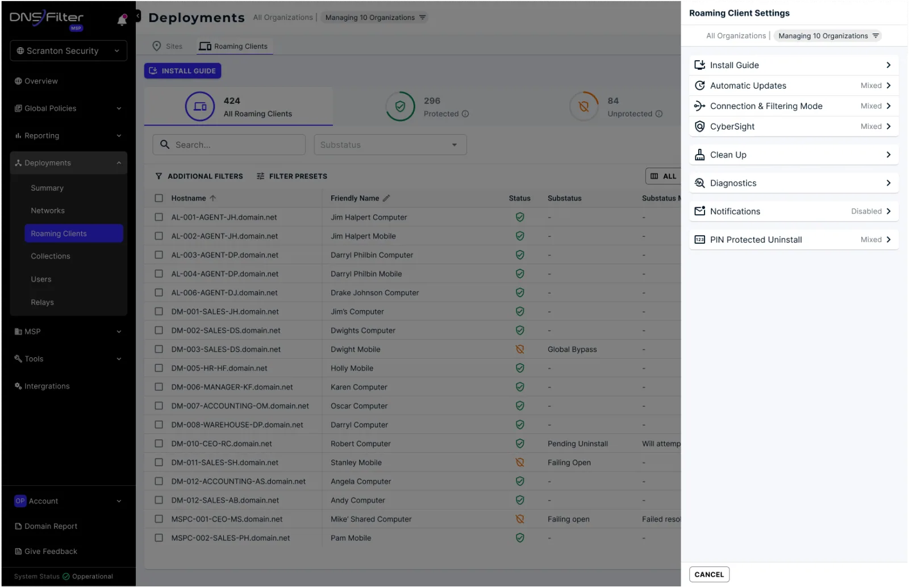Select all rows with the header checkbox
Image resolution: width=909 pixels, height=588 pixels.
click(x=159, y=198)
